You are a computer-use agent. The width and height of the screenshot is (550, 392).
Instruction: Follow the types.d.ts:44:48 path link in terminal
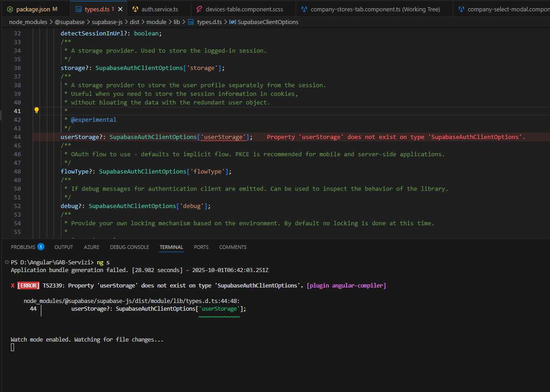[x=132, y=301]
